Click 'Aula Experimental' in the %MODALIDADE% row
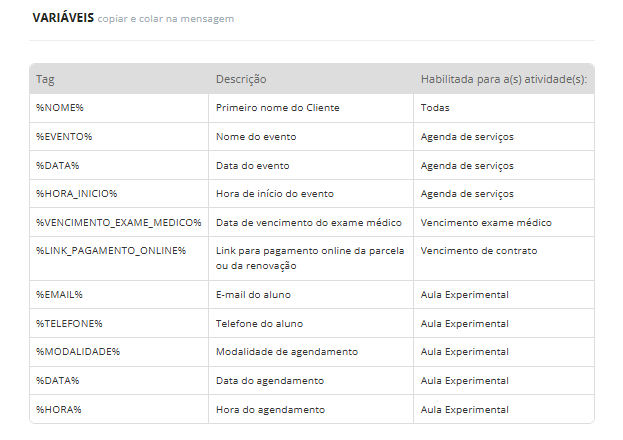 465,352
